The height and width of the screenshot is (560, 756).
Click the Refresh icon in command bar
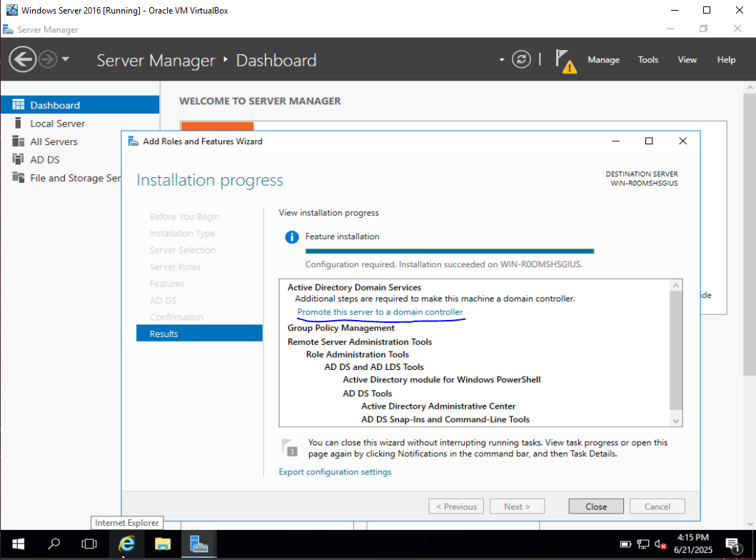(521, 60)
